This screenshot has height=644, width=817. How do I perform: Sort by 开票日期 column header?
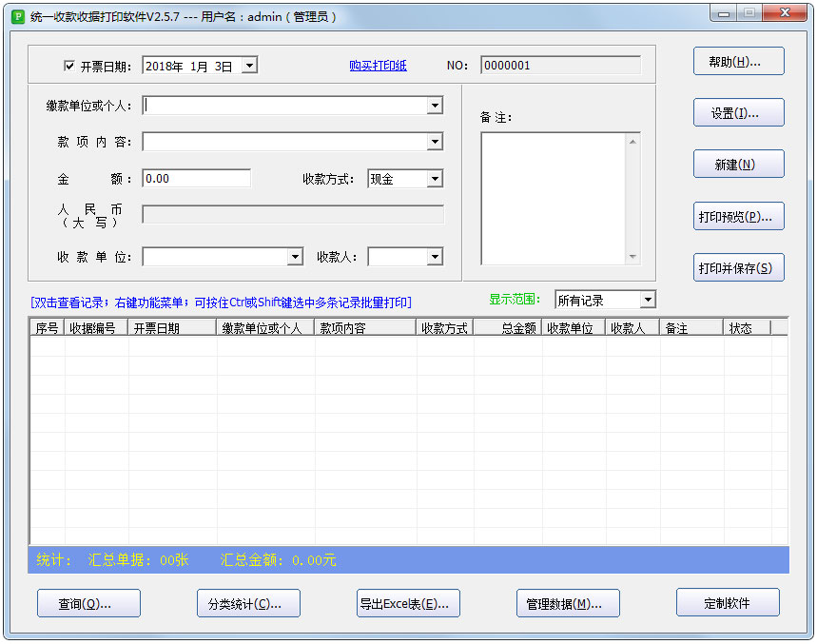pyautogui.click(x=171, y=328)
